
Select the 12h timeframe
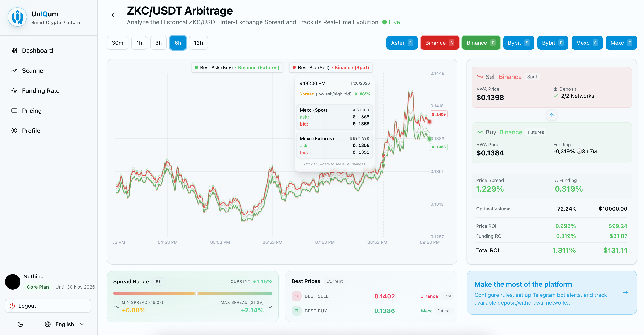[x=198, y=43]
